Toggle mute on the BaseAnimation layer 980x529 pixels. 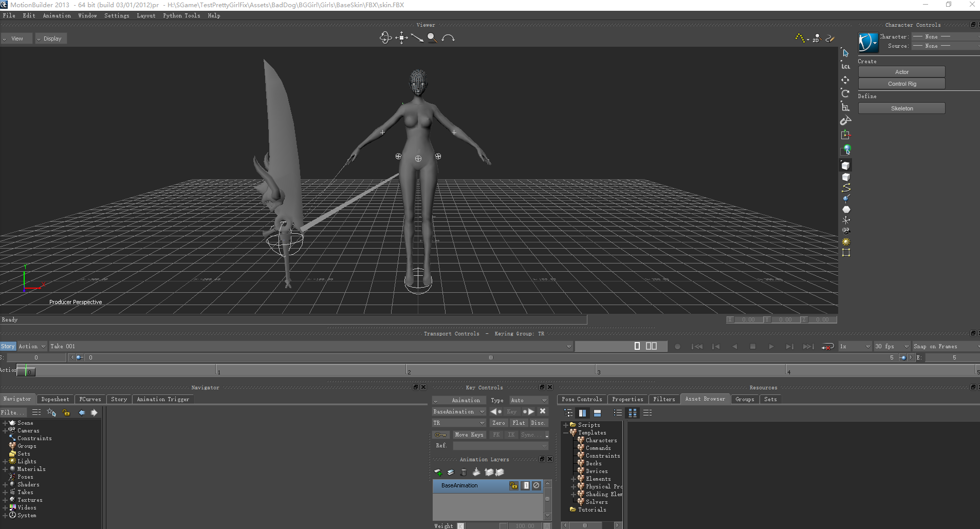[x=537, y=485]
